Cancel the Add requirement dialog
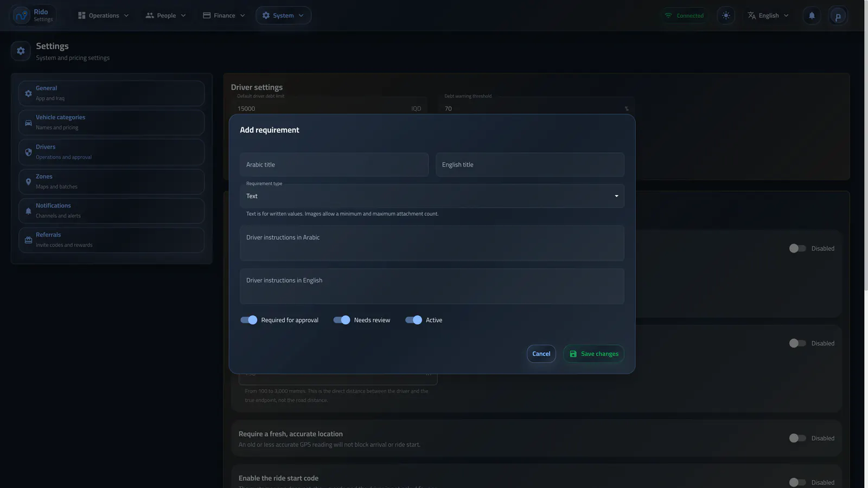Screen dimensions: 868x488 pyautogui.click(x=541, y=354)
